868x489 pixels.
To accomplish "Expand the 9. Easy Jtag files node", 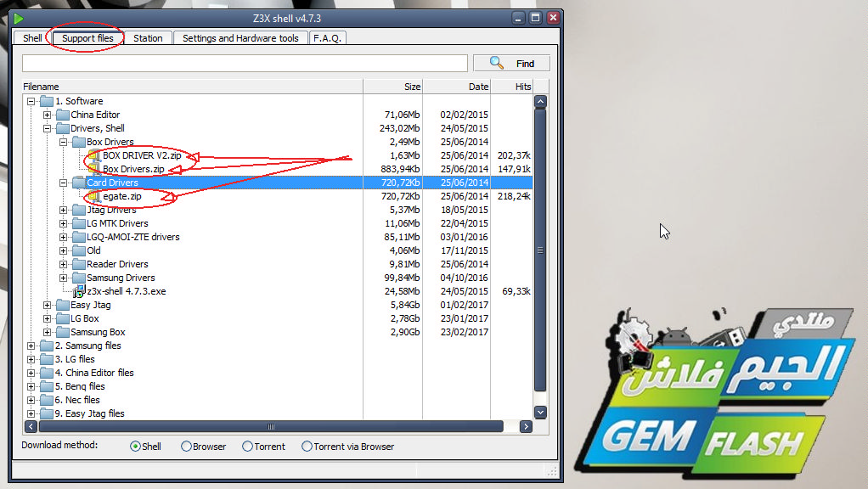I will [x=31, y=413].
